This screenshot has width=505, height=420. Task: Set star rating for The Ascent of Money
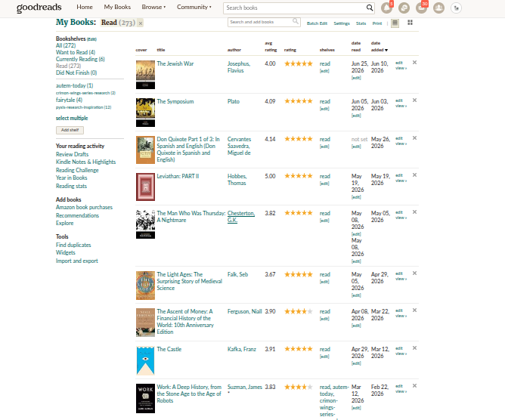[x=298, y=311]
